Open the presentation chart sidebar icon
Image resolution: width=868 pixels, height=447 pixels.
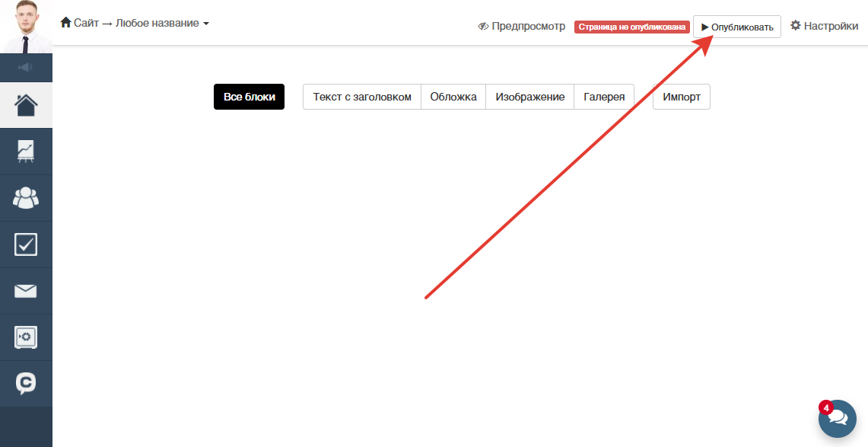(x=25, y=152)
